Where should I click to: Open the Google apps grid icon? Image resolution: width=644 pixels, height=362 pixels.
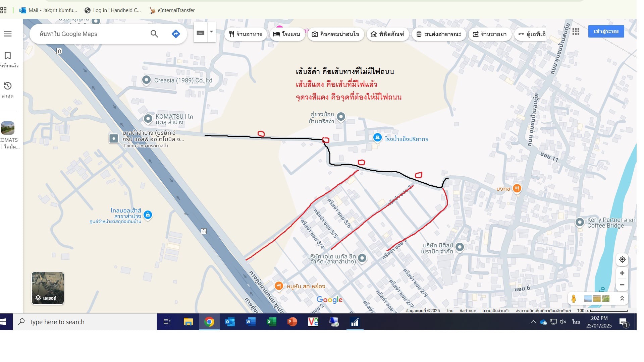(x=576, y=32)
